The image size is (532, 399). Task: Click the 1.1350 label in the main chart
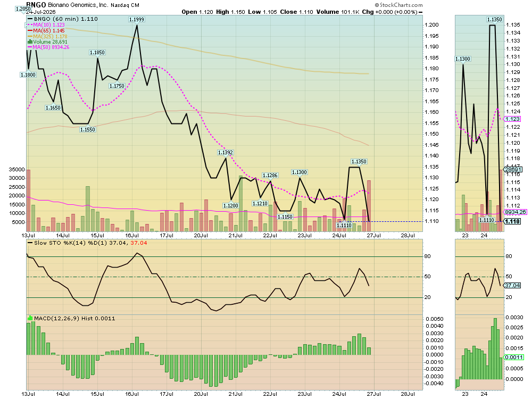(359, 162)
